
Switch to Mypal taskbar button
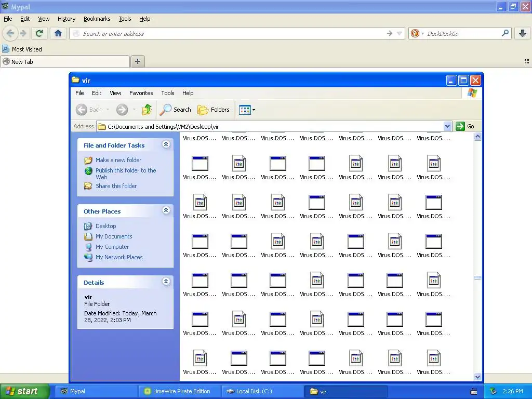[96, 391]
